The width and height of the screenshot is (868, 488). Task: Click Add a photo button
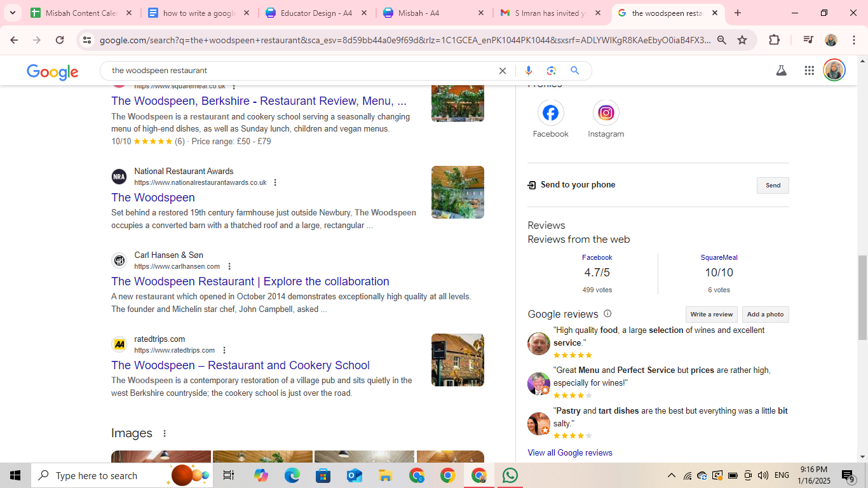click(766, 315)
